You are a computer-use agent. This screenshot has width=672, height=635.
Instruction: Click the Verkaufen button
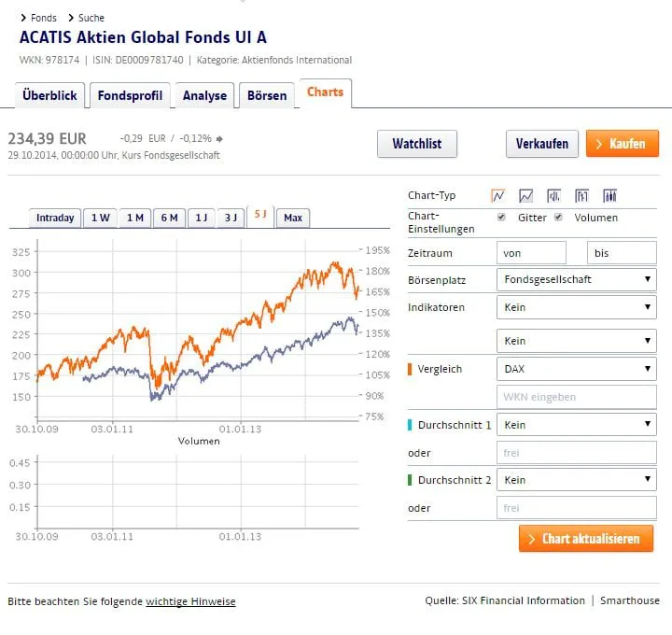pos(542,144)
